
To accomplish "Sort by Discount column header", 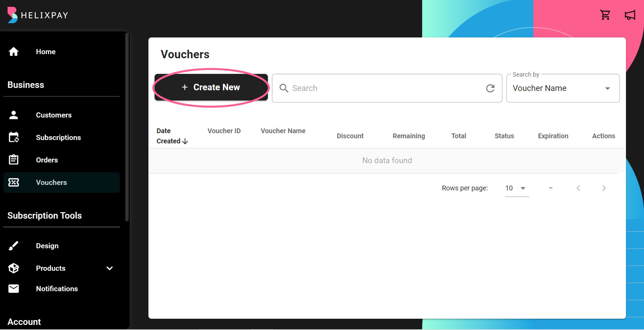I will (350, 136).
